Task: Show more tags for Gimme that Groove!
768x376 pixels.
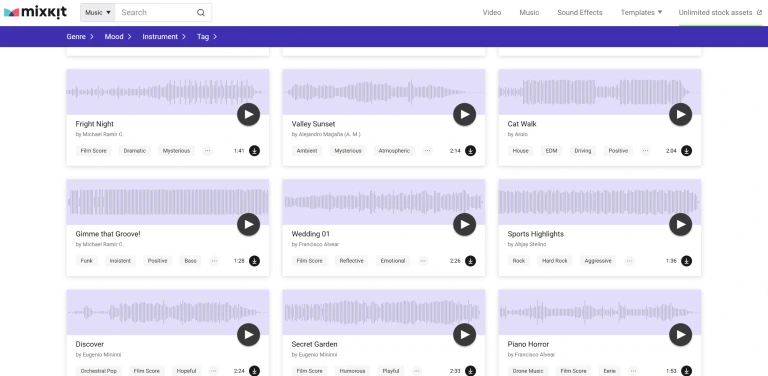Action: [214, 261]
